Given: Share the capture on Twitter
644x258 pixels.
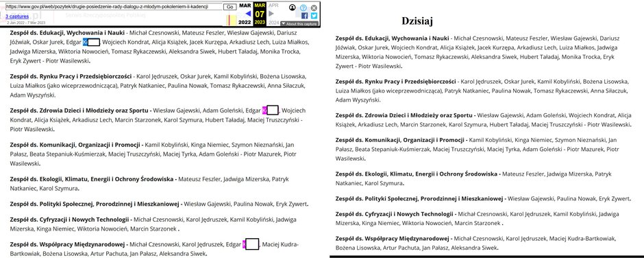Looking at the screenshot, I should pos(314,16).
